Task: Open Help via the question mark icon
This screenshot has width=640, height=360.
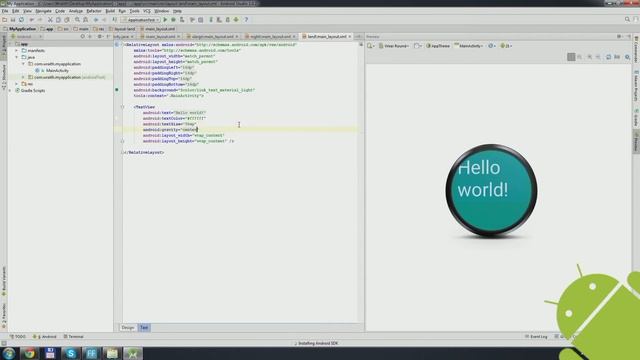Action: [x=246, y=20]
